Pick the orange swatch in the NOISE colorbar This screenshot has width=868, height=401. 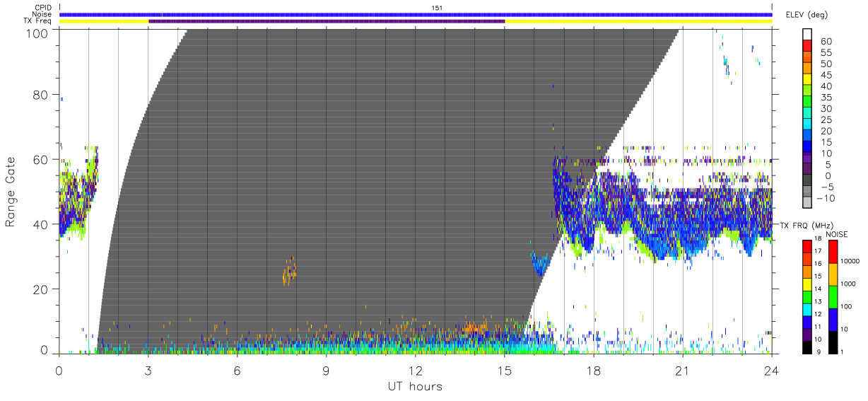coord(833,274)
